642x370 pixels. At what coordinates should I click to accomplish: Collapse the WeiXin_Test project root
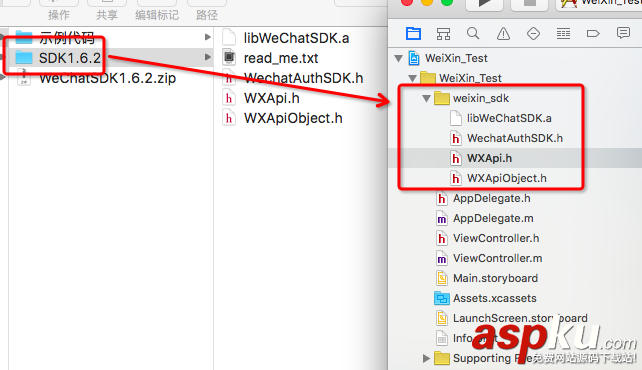coord(398,59)
